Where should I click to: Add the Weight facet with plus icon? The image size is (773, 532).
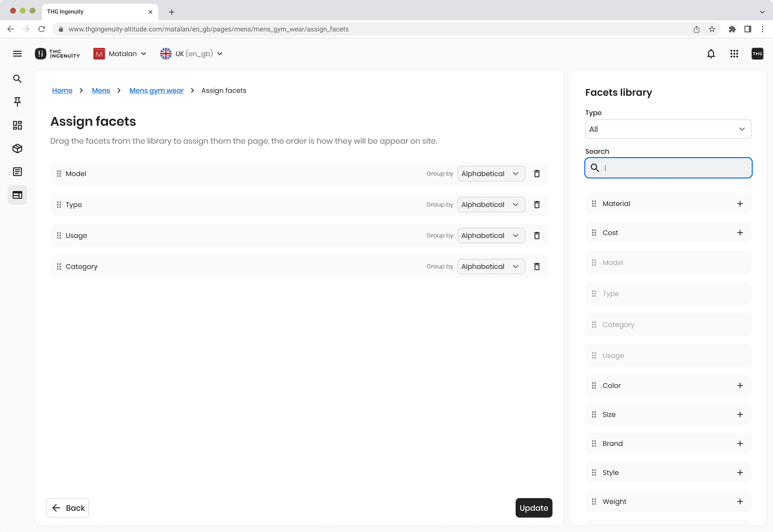740,502
